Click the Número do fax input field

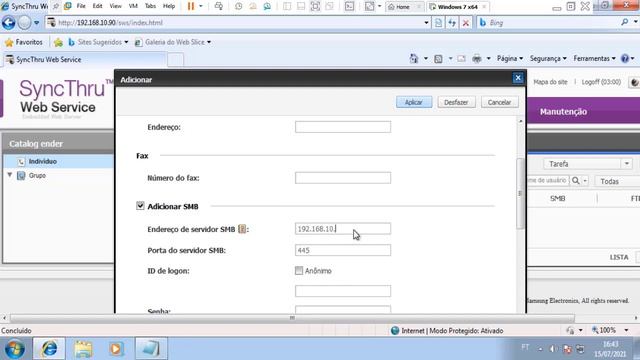[342, 178]
